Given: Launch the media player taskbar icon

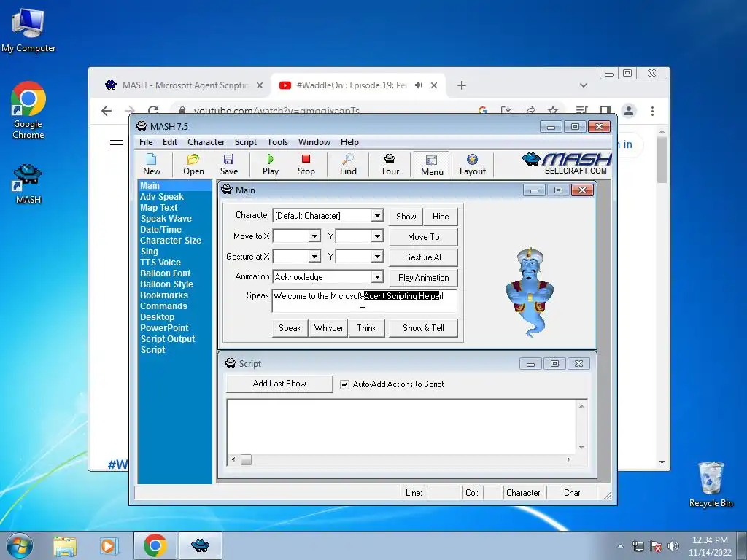Looking at the screenshot, I should (x=108, y=545).
